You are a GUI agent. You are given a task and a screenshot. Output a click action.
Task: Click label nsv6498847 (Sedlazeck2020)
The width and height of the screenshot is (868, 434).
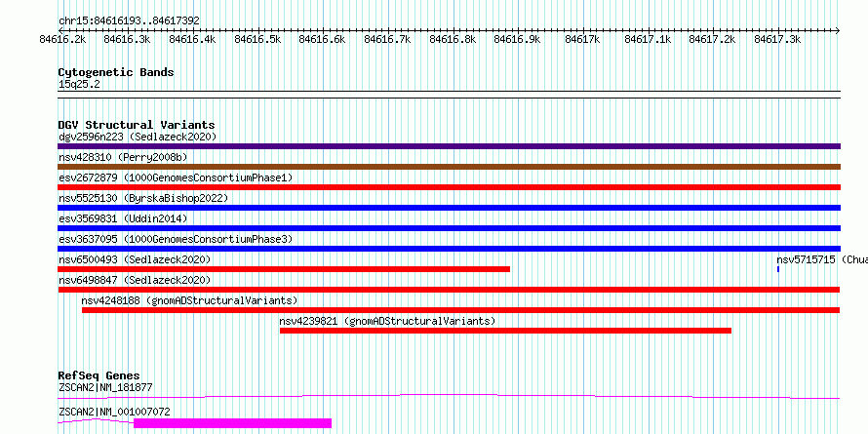tap(135, 280)
